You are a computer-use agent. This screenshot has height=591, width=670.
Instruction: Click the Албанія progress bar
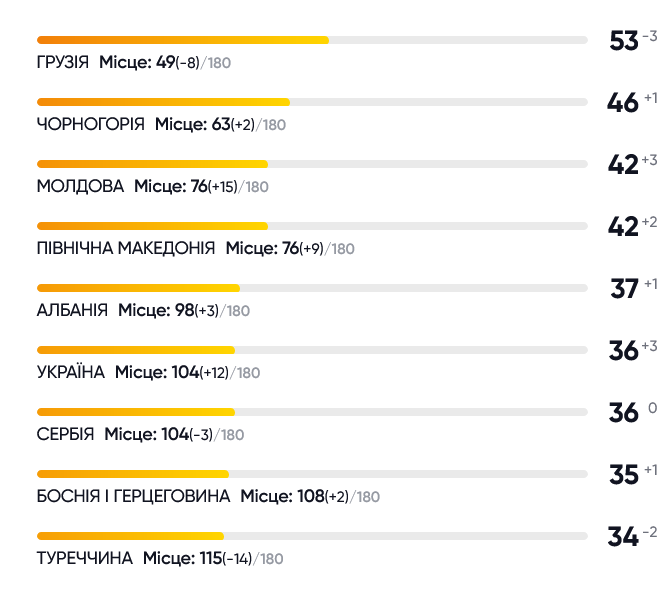[312, 288]
